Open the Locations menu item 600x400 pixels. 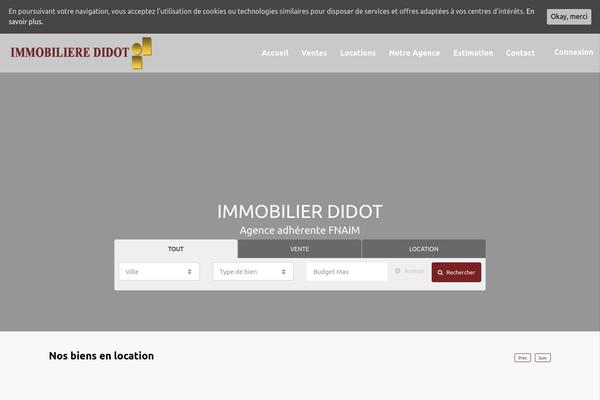(x=358, y=53)
